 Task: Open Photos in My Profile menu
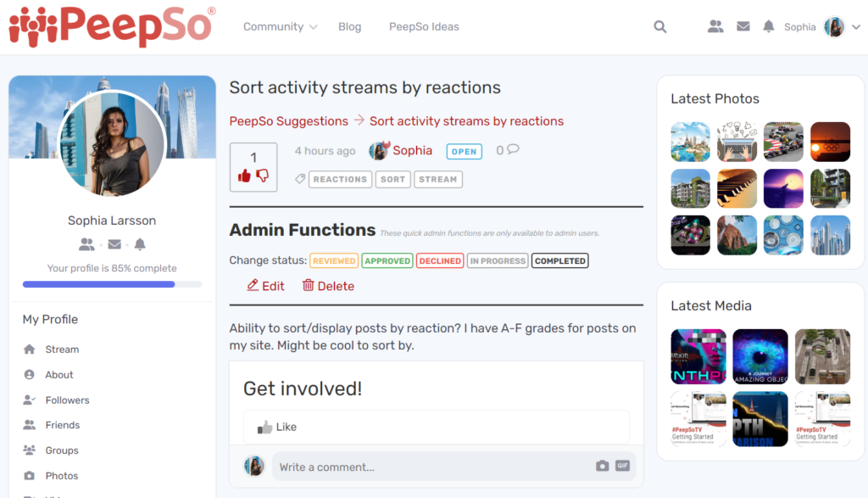point(61,476)
